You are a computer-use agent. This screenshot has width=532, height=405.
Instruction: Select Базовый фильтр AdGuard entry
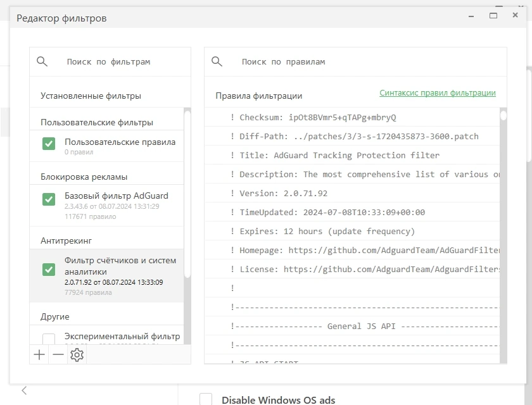pos(106,206)
